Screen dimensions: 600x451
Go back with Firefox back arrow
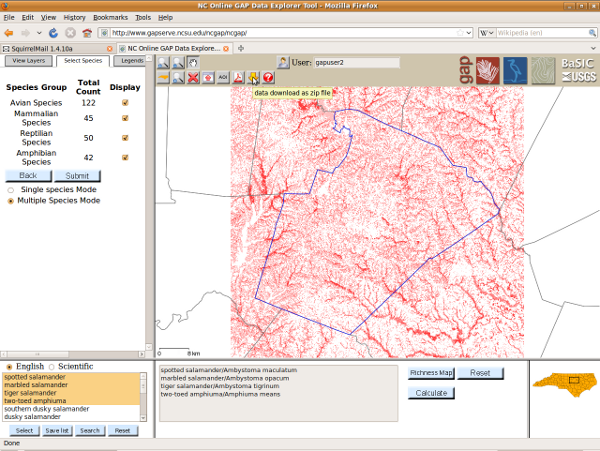tap(8, 33)
